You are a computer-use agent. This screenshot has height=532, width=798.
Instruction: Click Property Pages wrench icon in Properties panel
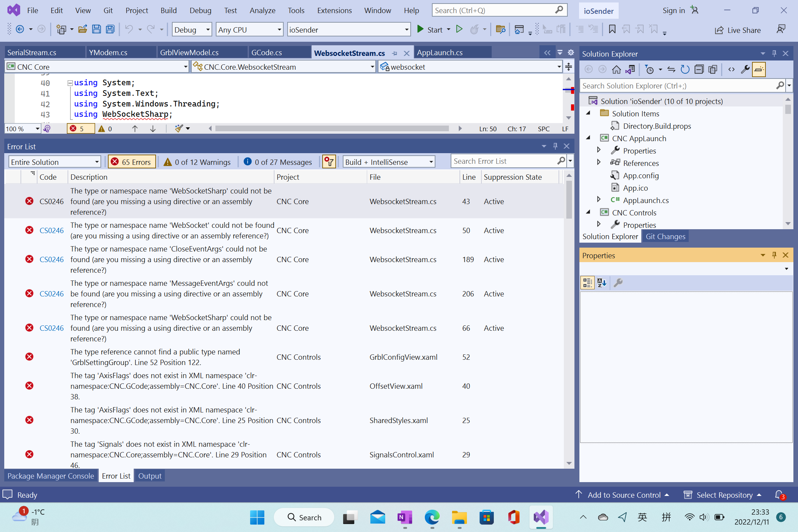coord(618,283)
